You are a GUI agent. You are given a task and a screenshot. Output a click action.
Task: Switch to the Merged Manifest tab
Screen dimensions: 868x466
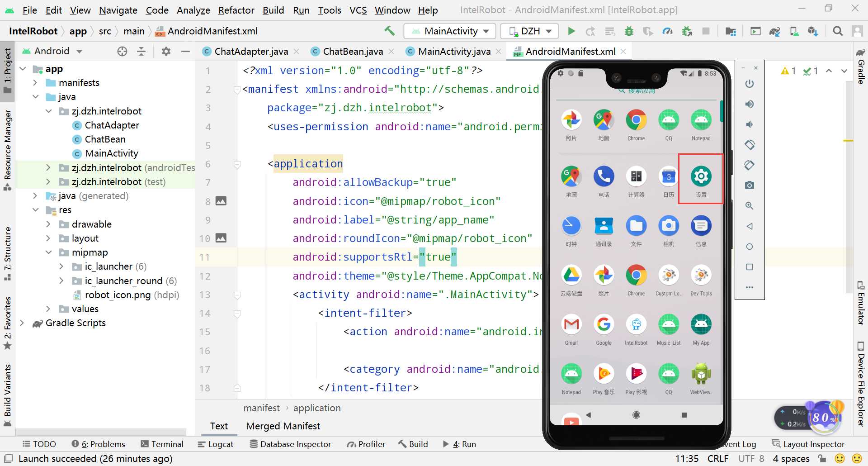tap(283, 426)
